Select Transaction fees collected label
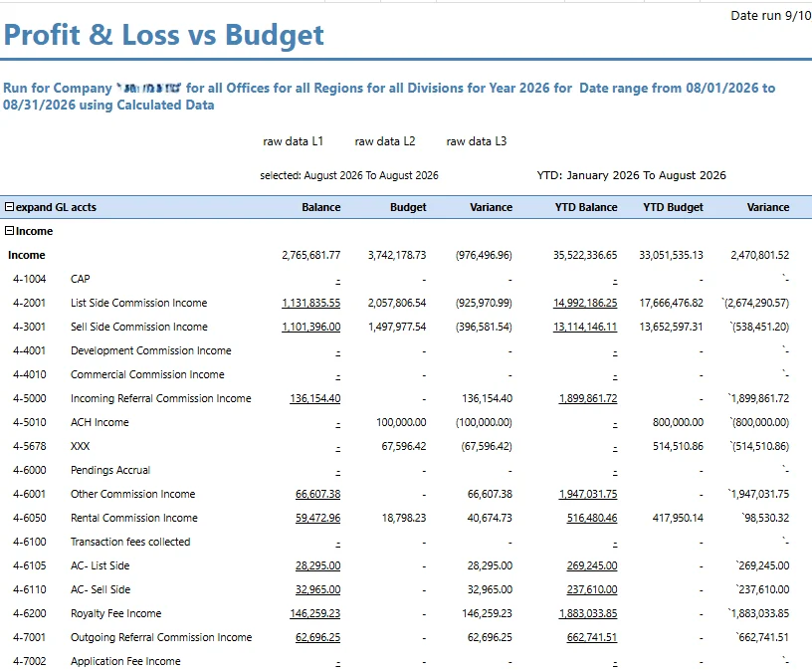 (x=130, y=542)
